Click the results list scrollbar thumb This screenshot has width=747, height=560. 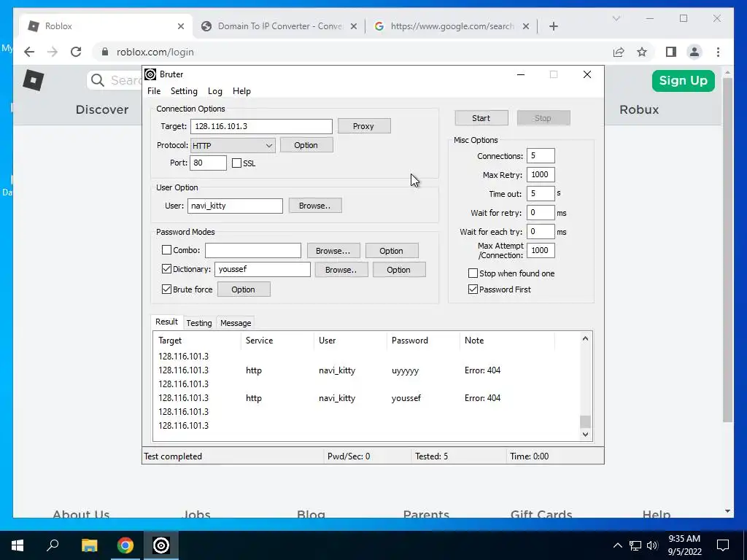click(586, 422)
